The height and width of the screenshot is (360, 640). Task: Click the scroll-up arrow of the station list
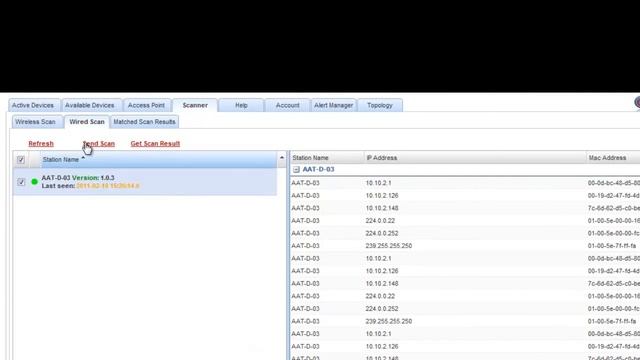282,158
